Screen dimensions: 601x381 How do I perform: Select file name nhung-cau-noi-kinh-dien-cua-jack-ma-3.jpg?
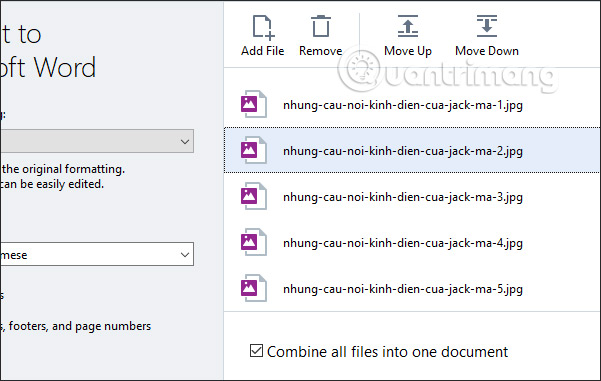click(x=403, y=197)
